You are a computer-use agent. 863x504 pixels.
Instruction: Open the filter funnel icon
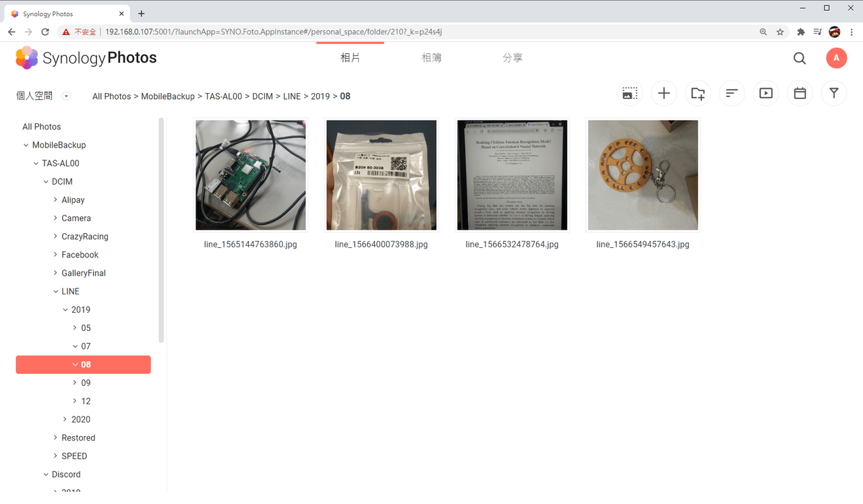tap(834, 94)
